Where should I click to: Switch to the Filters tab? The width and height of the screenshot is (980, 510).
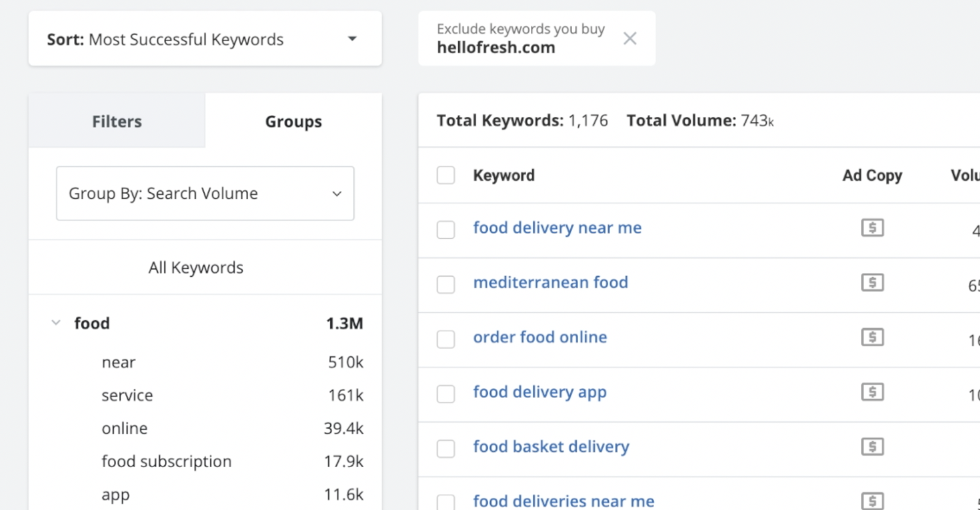coord(117,121)
